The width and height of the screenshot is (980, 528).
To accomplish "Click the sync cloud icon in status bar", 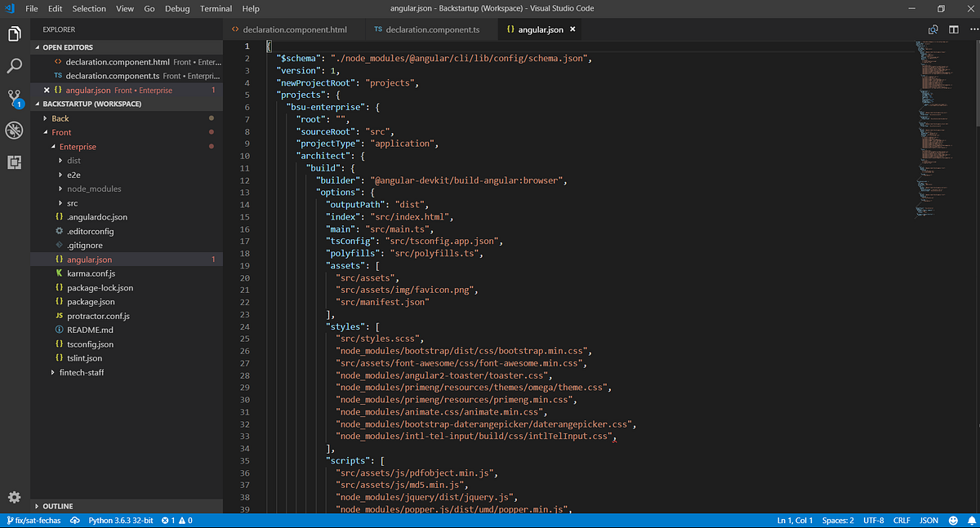I will coord(75,520).
